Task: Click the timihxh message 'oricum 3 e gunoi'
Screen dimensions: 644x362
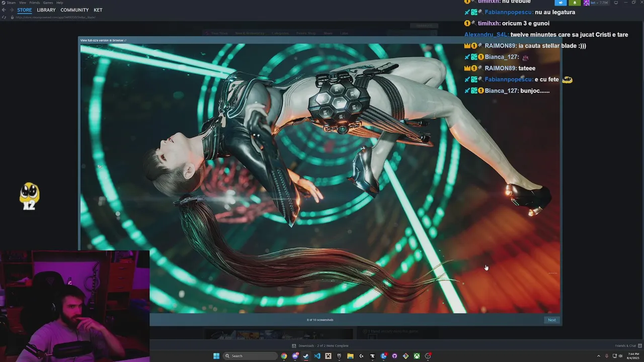Action: point(528,24)
